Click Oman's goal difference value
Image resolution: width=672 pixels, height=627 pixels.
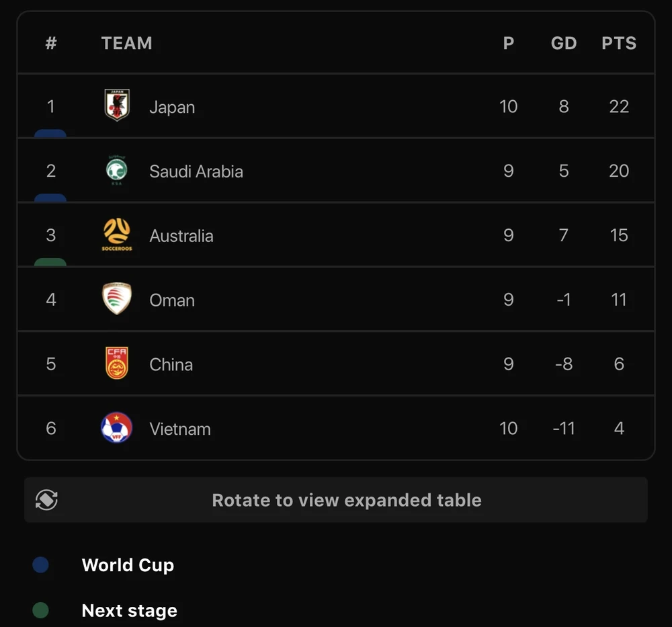pos(564,300)
